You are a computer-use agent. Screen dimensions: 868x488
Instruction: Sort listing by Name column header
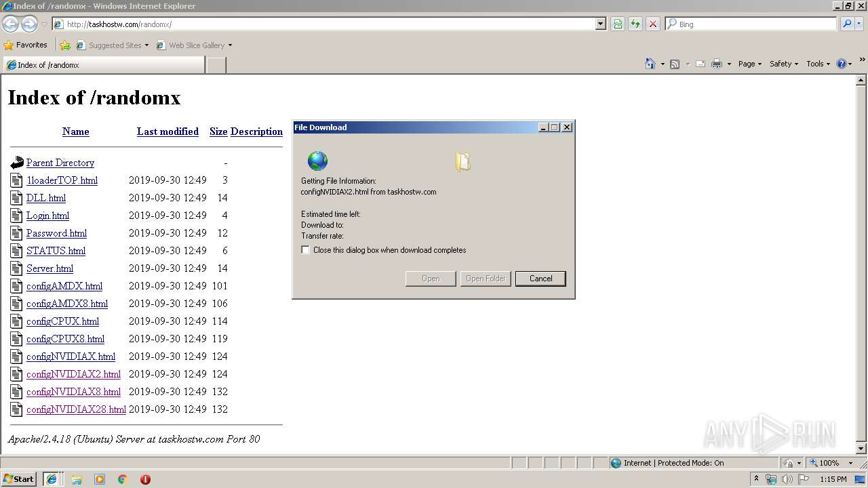(x=76, y=131)
